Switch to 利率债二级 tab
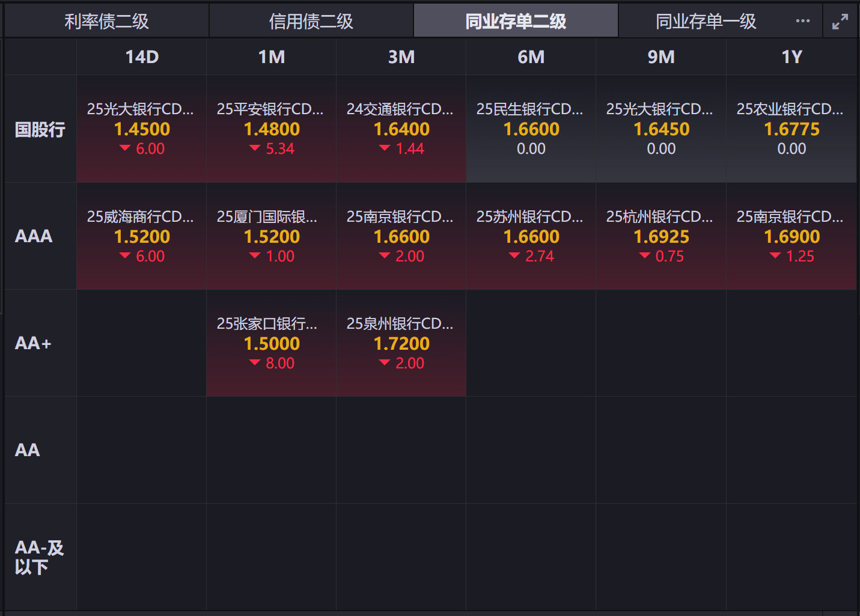860x616 pixels. (x=106, y=21)
